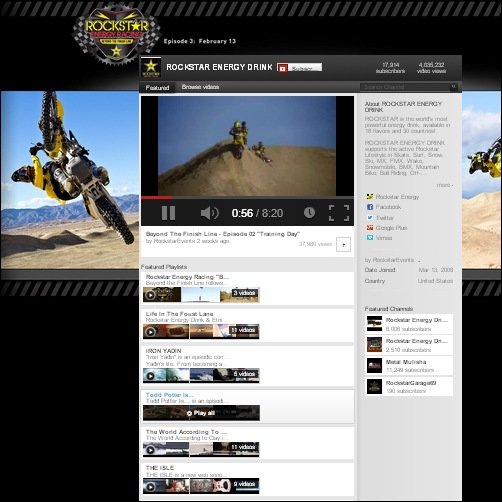502x502 pixels.
Task: Click the 9 videos badge on THE ISLE
Action: (245, 484)
